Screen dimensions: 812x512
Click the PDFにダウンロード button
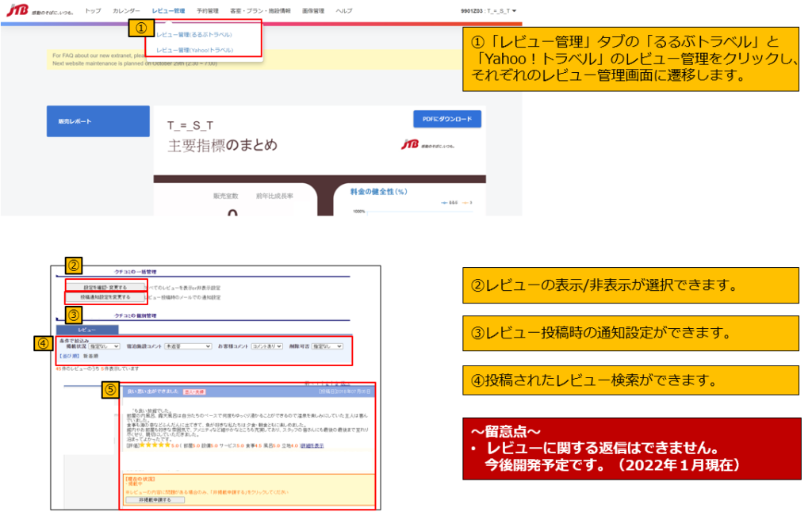pyautogui.click(x=446, y=120)
